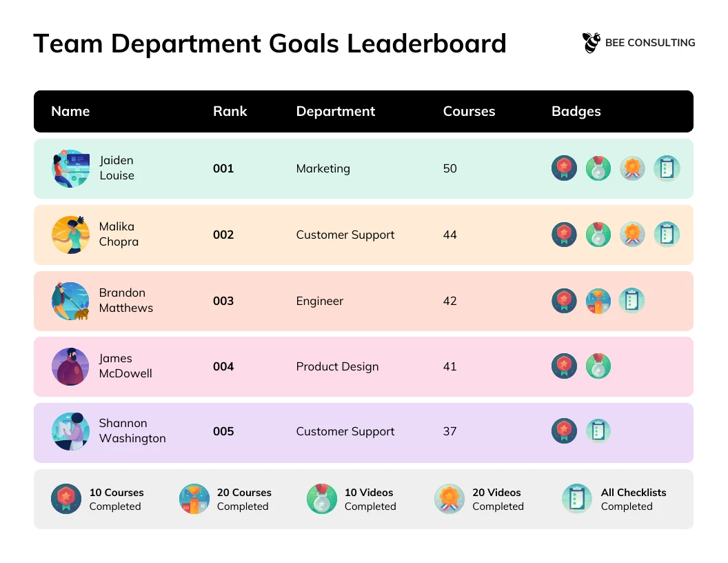The height and width of the screenshot is (563, 728).
Task: Click rank 004 next to James McDowell
Action: (223, 366)
